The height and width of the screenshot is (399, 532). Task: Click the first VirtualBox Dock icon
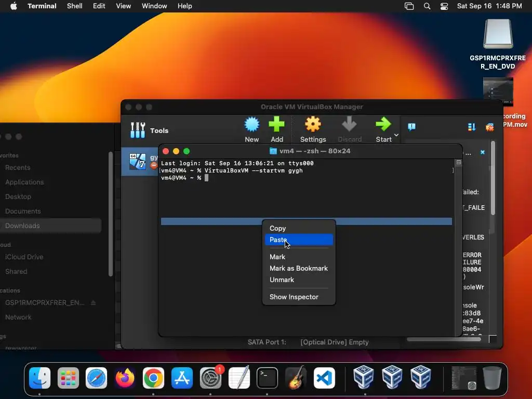pos(364,377)
